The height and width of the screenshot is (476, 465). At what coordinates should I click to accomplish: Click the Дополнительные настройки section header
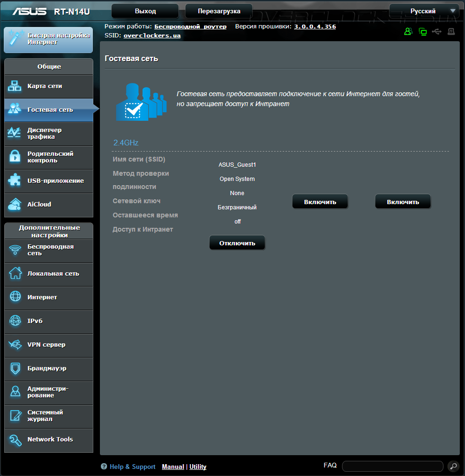(x=49, y=231)
